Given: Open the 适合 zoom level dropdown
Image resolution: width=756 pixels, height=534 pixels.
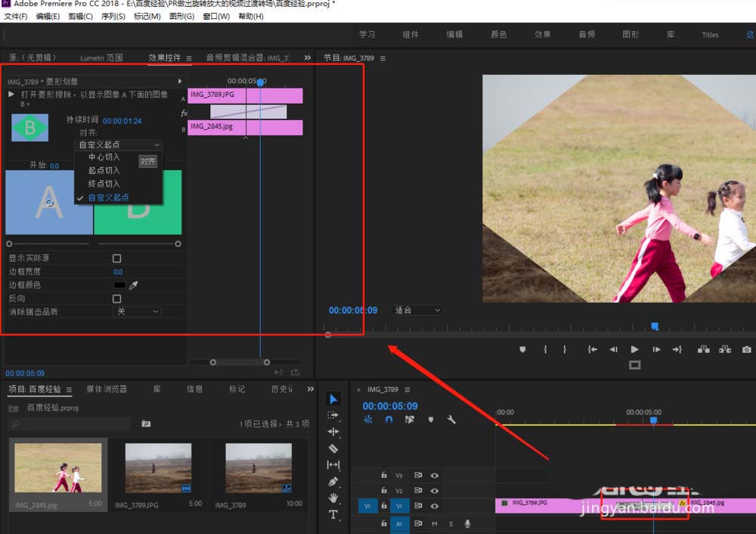Looking at the screenshot, I should click(x=417, y=310).
